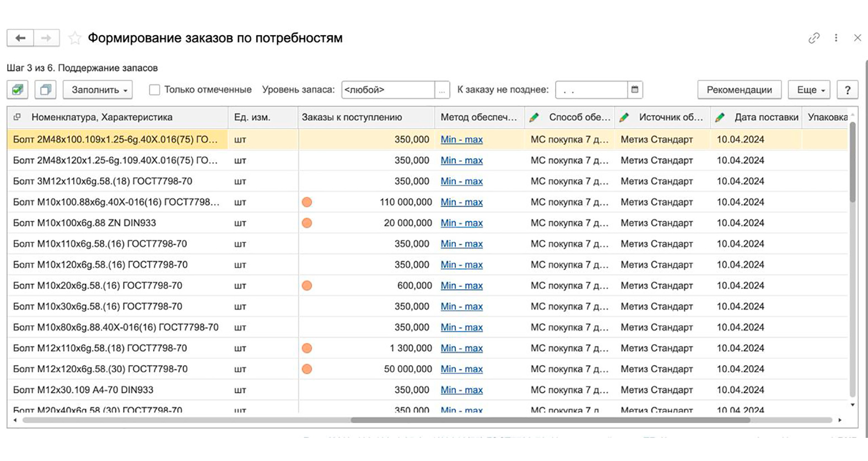Click the uncheck-all rows icon
This screenshot has width=868, height=461.
46,90
